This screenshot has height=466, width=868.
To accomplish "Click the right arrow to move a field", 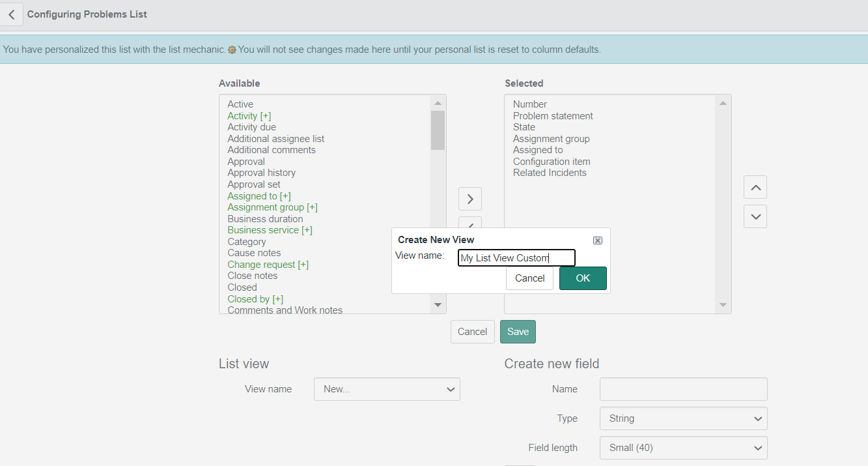I will [x=469, y=199].
